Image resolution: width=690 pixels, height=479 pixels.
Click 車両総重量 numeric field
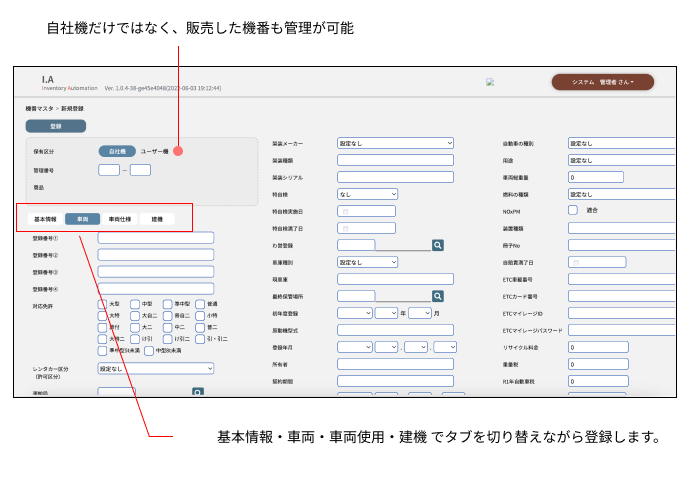596,177
